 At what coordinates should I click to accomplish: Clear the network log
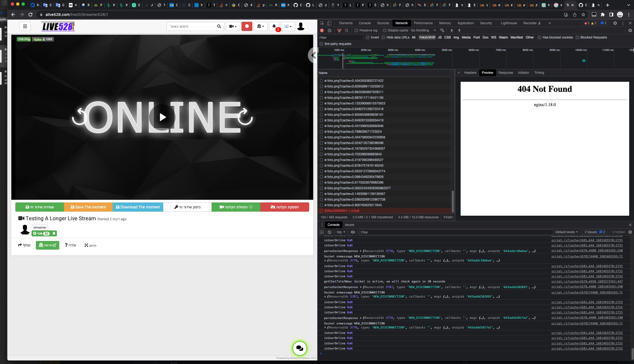pyautogui.click(x=329, y=30)
